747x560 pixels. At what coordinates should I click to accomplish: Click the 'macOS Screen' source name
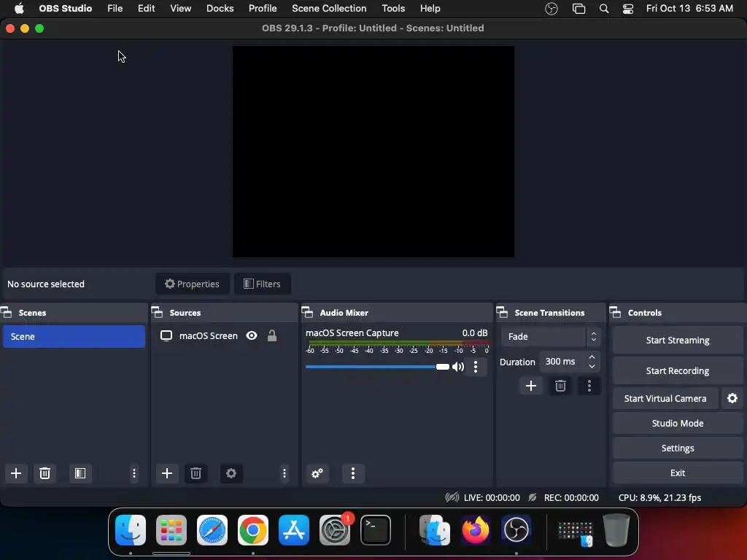click(x=208, y=335)
